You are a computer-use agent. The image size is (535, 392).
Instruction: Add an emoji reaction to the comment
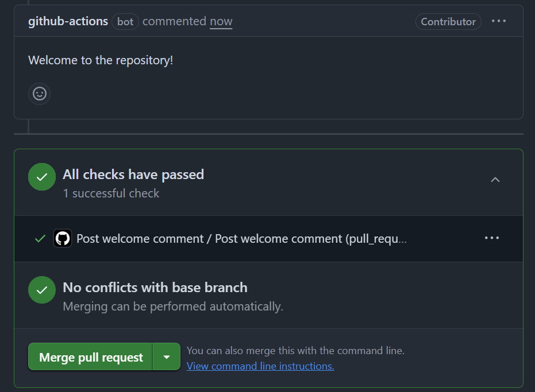pyautogui.click(x=40, y=94)
